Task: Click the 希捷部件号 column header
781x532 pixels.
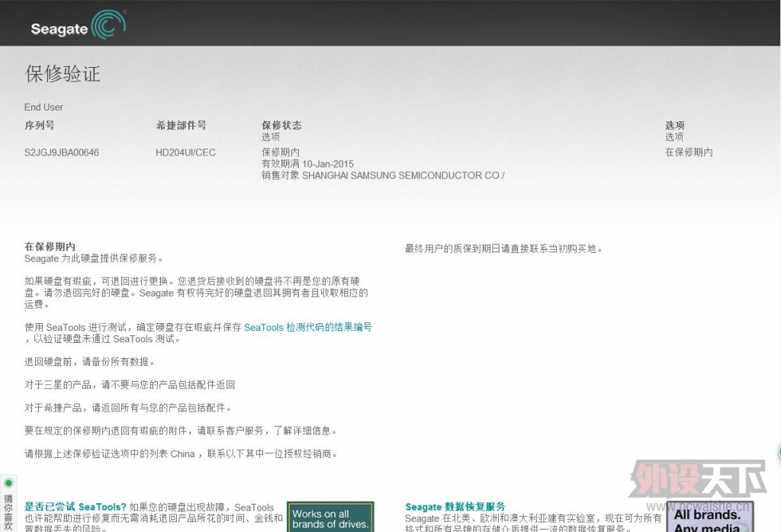Action: 182,125
